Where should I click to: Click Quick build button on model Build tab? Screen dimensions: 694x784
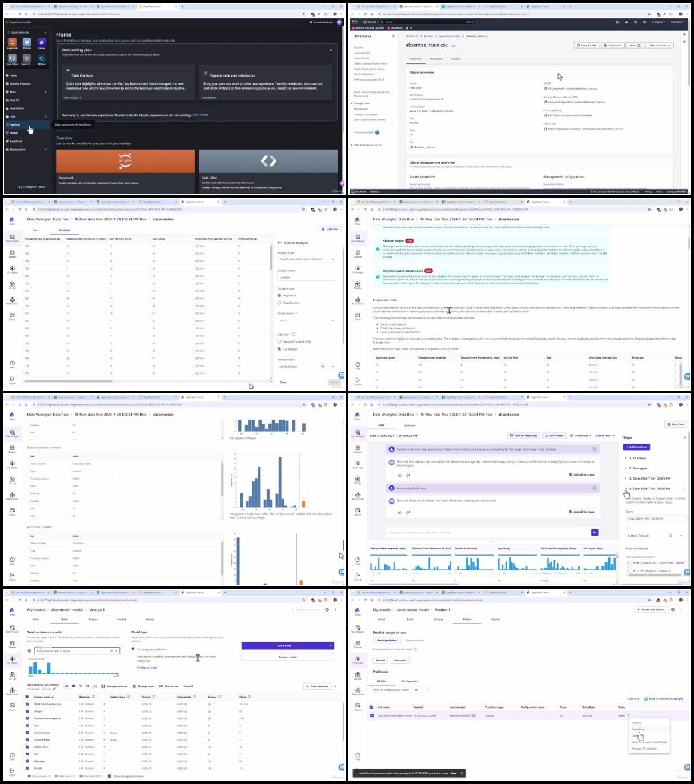(x=284, y=646)
